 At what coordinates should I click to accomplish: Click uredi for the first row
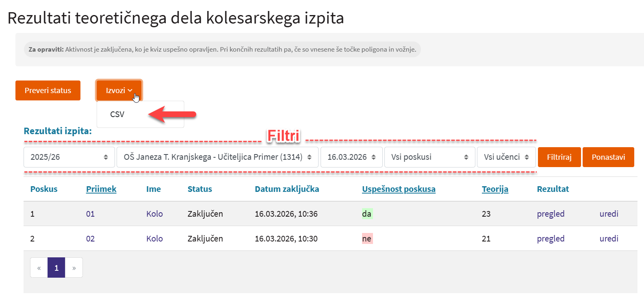pos(609,214)
